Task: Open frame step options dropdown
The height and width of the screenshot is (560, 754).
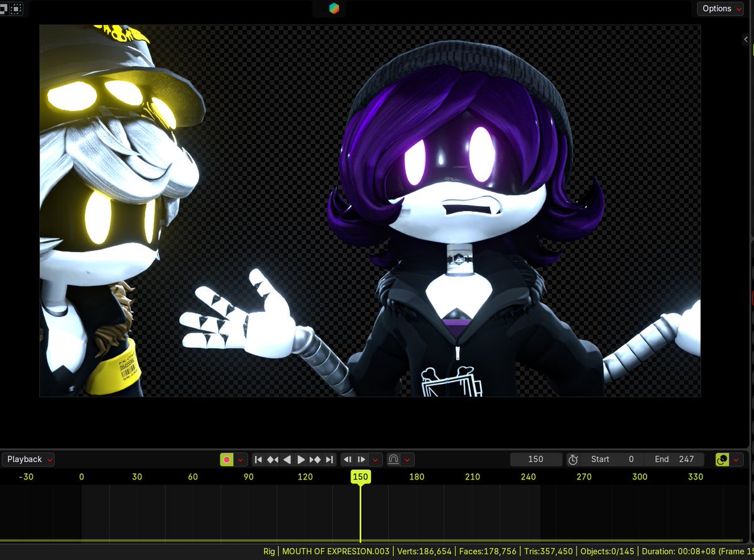Action: 376,459
